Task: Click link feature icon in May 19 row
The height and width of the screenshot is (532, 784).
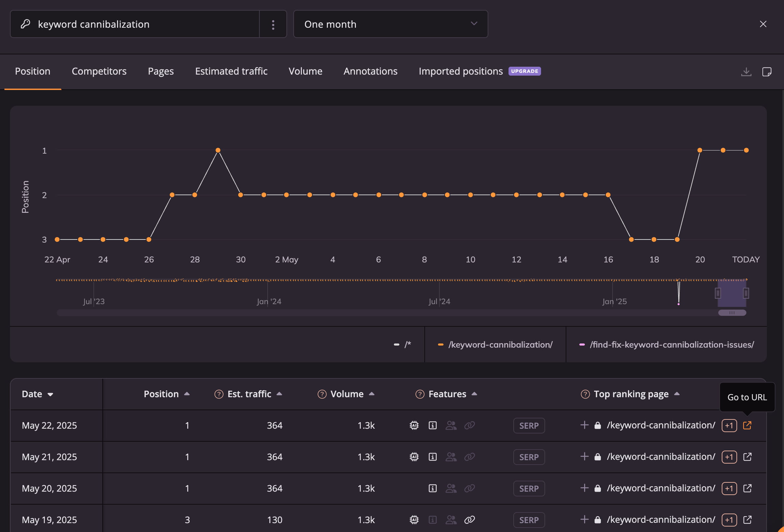Action: coord(470,520)
